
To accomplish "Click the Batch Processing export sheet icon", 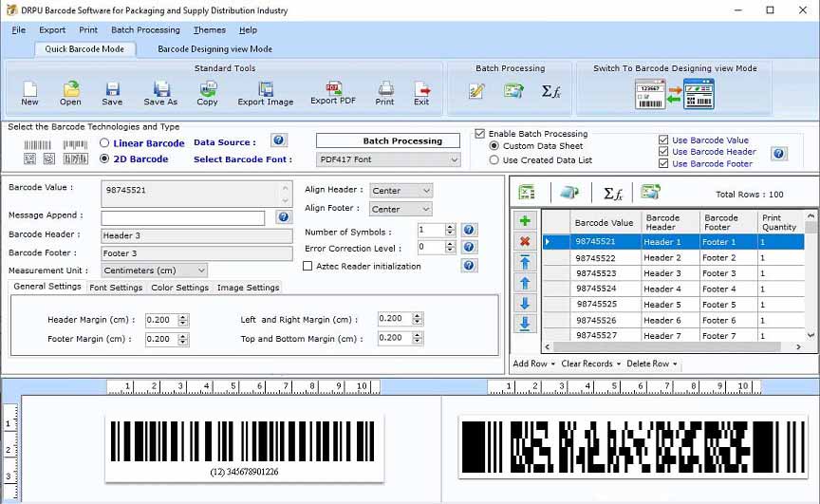I will click(513, 91).
